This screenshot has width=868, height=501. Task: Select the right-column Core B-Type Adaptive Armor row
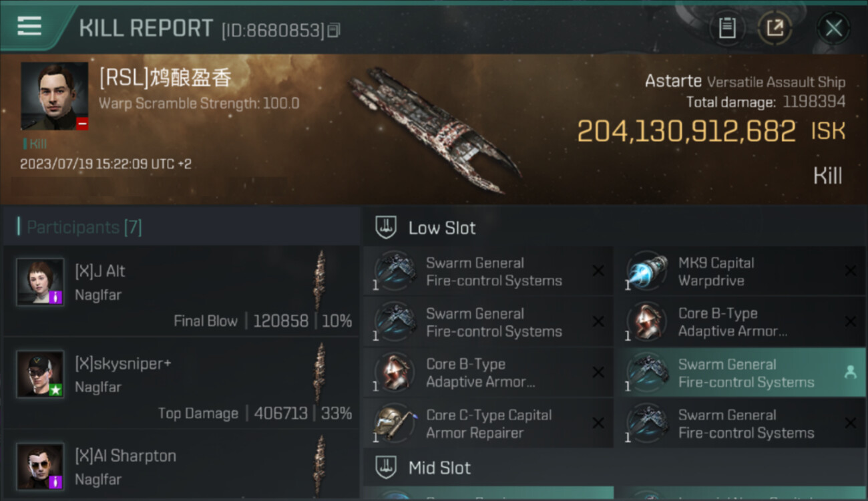(x=740, y=322)
